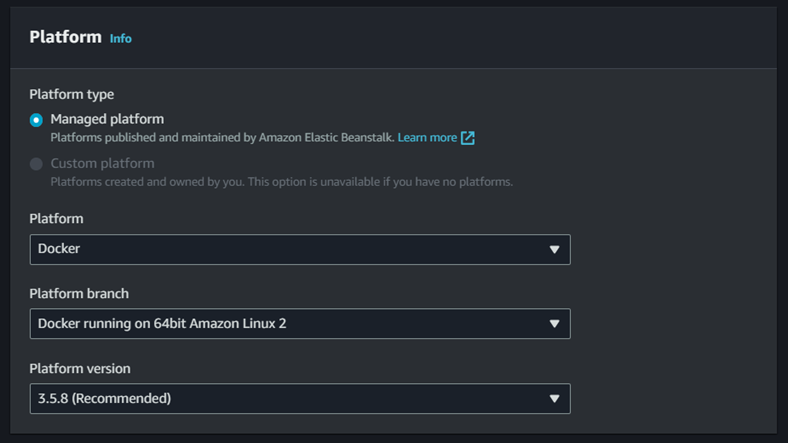Click the Platform label above Docker dropdown
Viewport: 788px width, 443px height.
point(56,218)
